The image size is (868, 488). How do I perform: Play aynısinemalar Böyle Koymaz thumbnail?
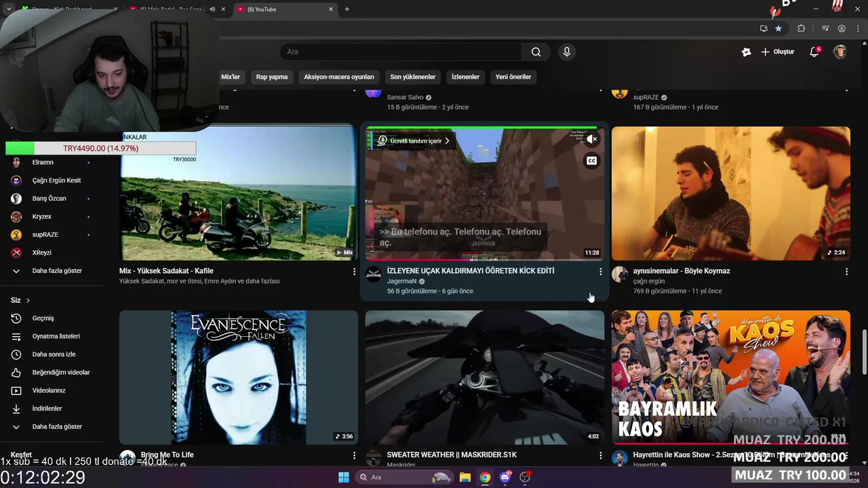coord(730,193)
